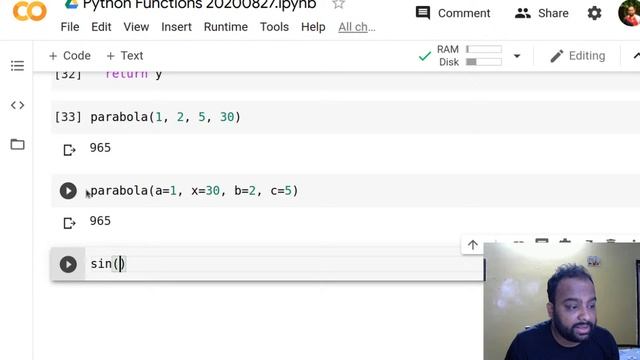Viewport: 640px width, 360px height.
Task: Open the table of contents sidebar
Action: [x=17, y=66]
